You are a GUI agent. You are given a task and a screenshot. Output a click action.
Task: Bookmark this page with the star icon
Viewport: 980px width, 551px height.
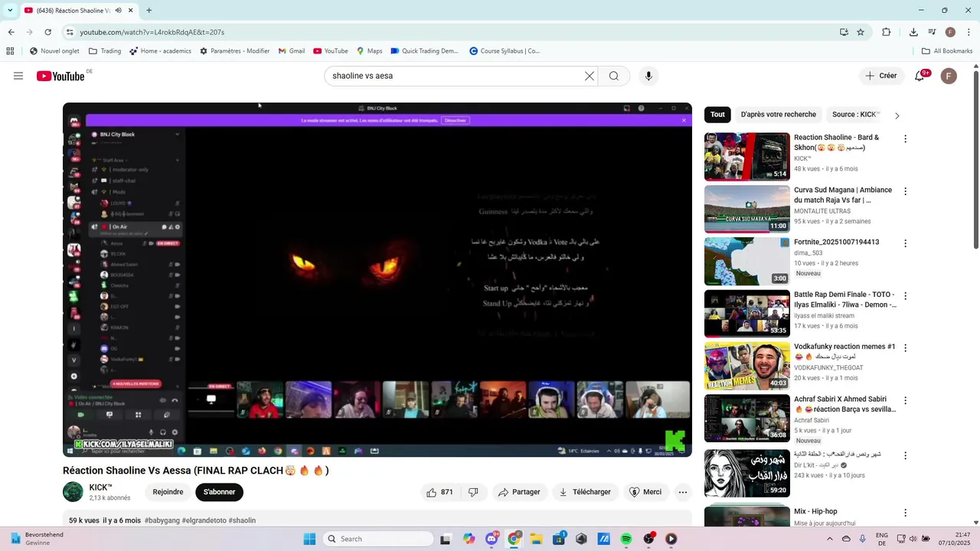click(x=861, y=32)
